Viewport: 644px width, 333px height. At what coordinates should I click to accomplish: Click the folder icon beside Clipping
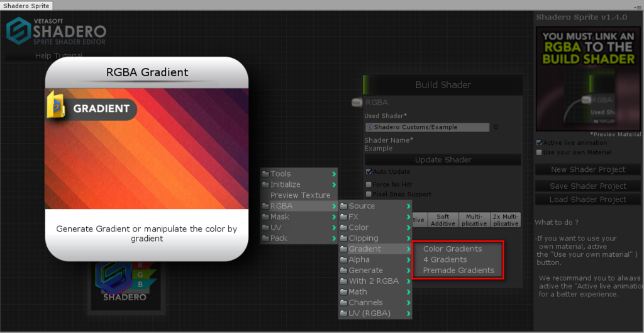[x=344, y=238]
